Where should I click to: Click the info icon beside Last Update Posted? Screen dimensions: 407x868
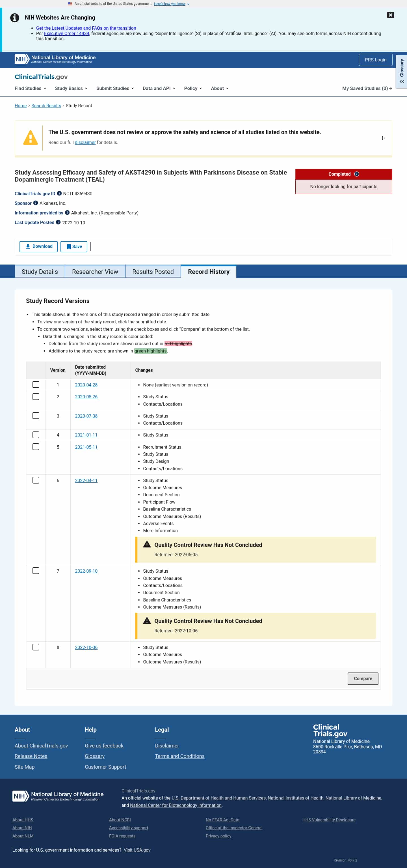(58, 222)
